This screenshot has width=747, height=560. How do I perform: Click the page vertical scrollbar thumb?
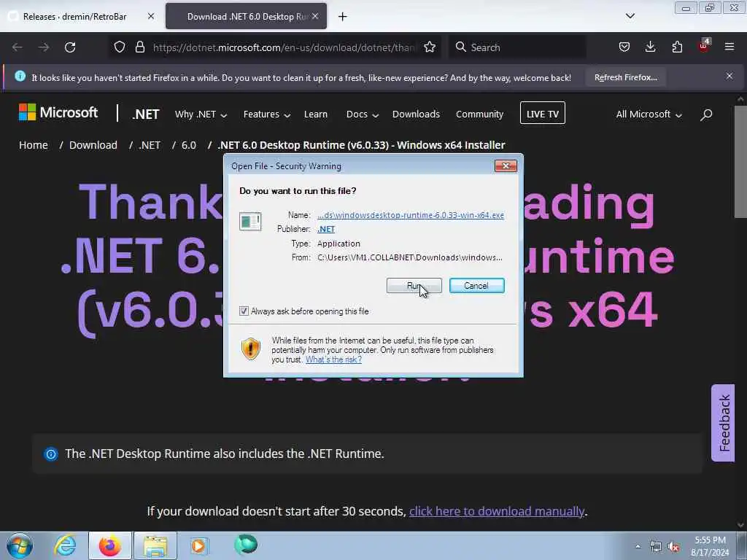coord(740,162)
